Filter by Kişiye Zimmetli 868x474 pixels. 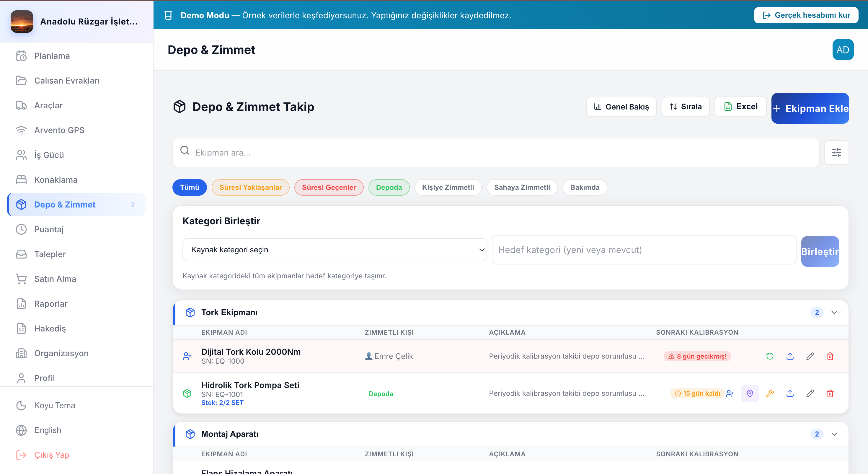[x=448, y=187]
